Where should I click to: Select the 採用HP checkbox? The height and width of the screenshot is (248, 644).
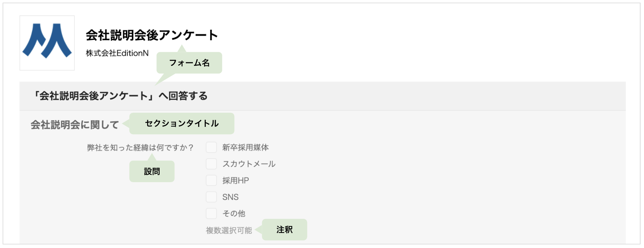[x=211, y=180]
